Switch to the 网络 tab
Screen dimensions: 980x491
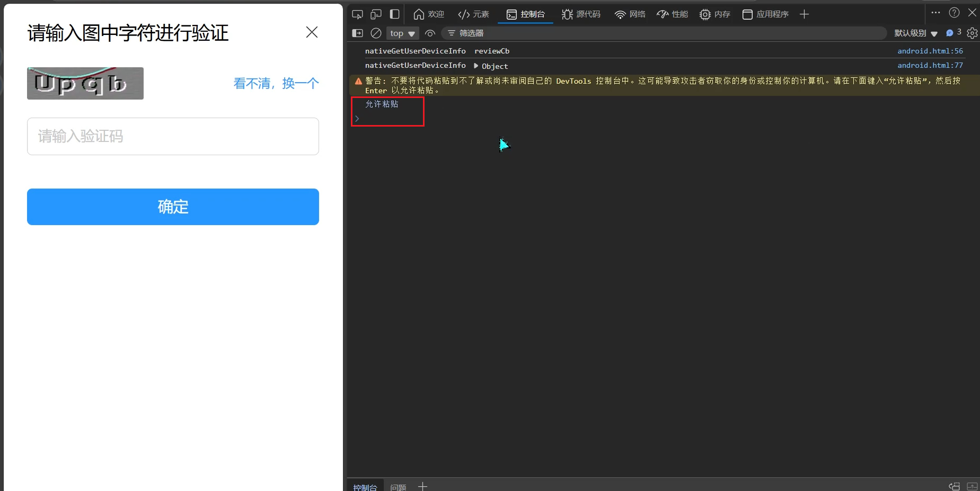[x=630, y=14]
